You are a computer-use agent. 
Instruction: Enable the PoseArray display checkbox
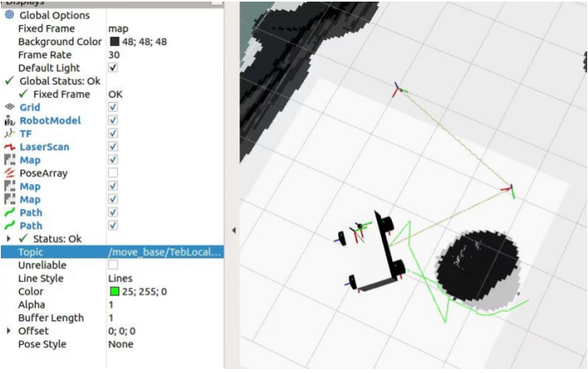[x=113, y=173]
